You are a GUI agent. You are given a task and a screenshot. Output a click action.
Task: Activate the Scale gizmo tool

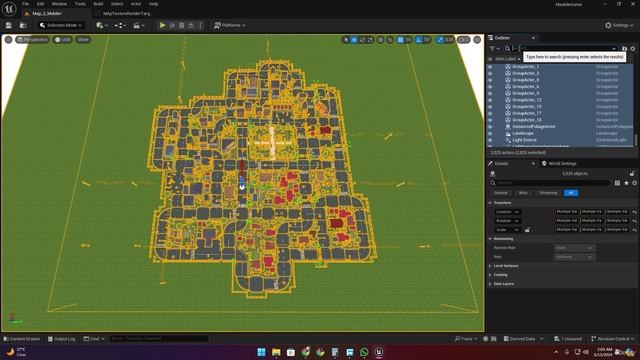pos(370,40)
